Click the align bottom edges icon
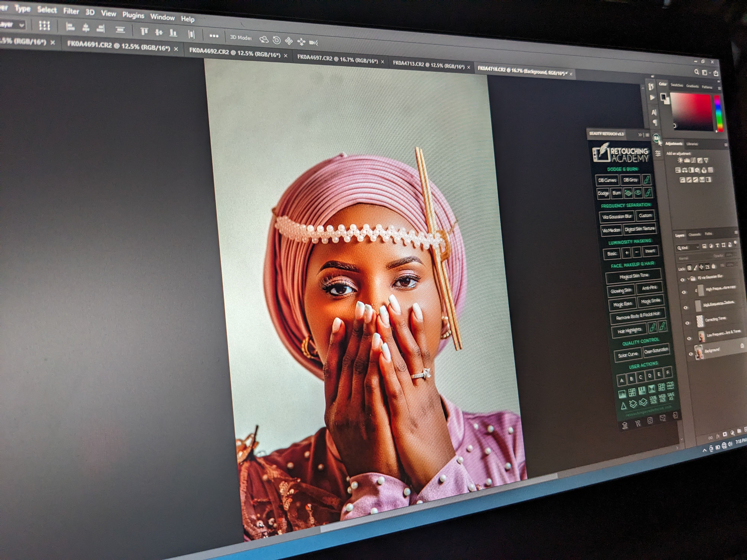This screenshot has width=747, height=560. pyautogui.click(x=173, y=33)
